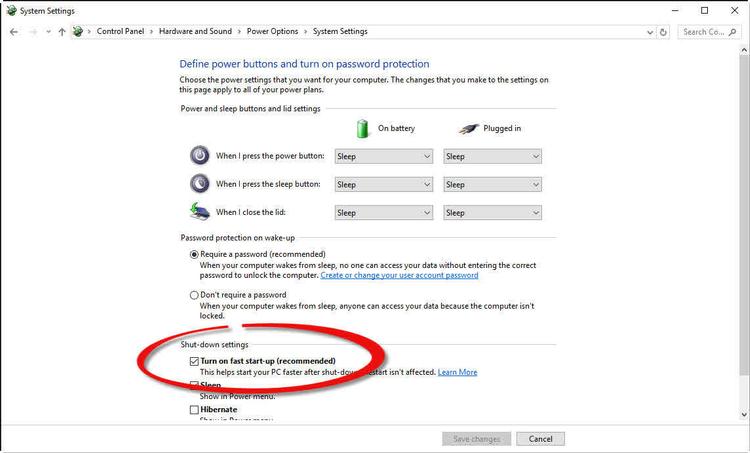Click the Back navigation arrow
The height and width of the screenshot is (453, 750).
(13, 32)
